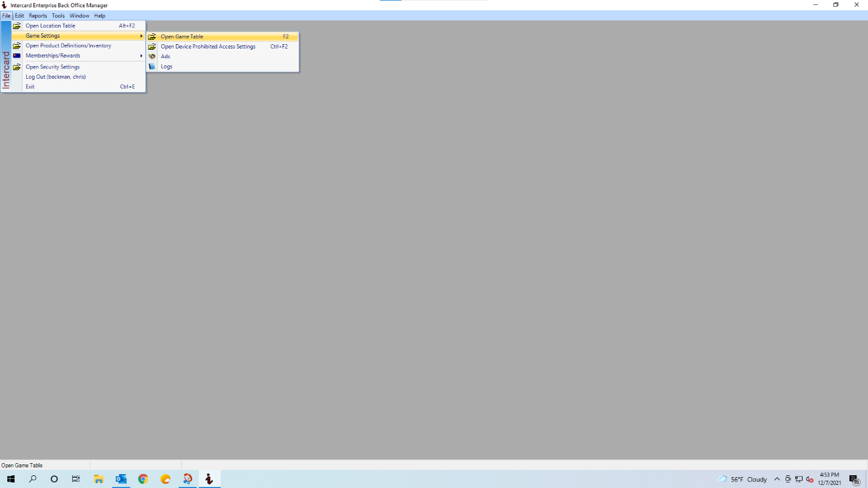Expand Memberships/Rewards submenu arrow
This screenshot has width=868, height=488.
tap(141, 56)
